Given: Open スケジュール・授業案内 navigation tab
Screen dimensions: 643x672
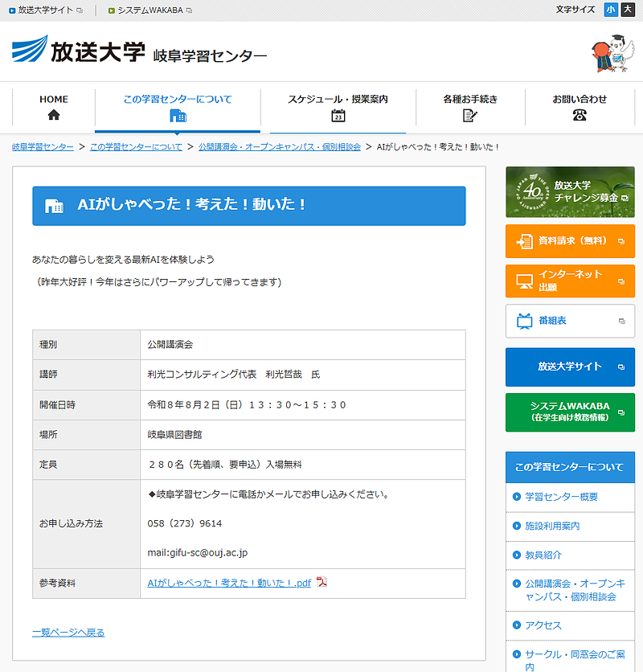Looking at the screenshot, I should (x=338, y=107).
